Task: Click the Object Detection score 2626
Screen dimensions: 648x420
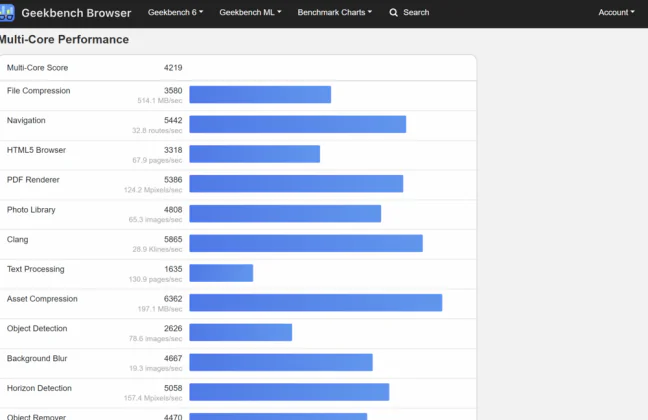Action: [x=173, y=329]
